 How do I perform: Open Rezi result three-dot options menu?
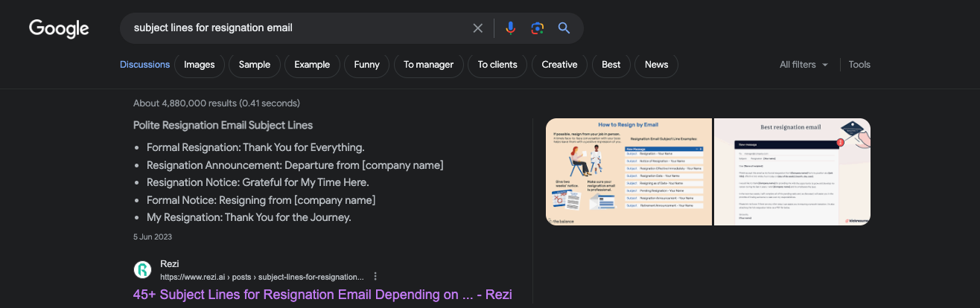click(x=375, y=276)
